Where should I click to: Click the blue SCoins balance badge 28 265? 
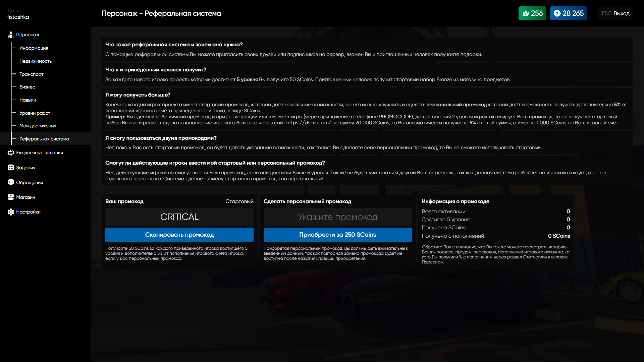[568, 13]
